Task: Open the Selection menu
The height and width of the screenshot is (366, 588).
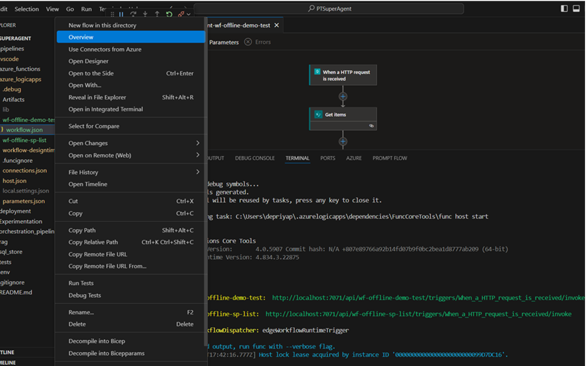Action: [x=27, y=9]
